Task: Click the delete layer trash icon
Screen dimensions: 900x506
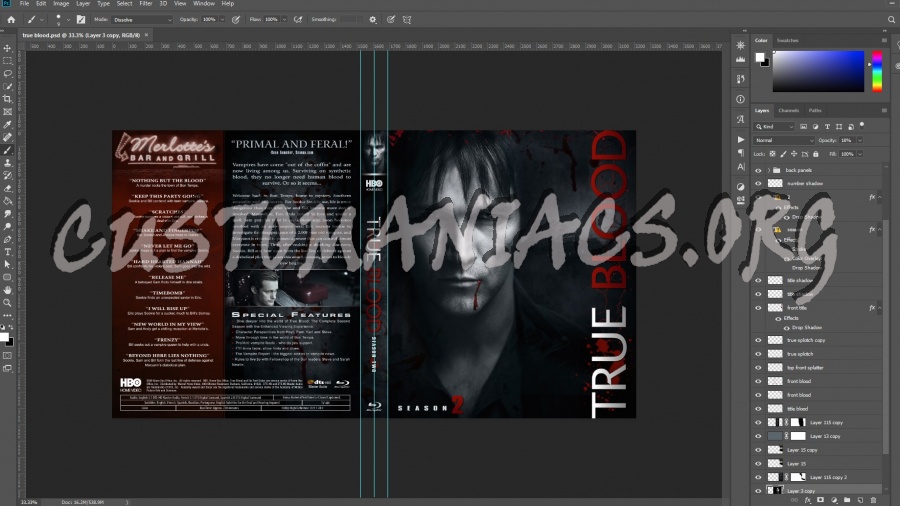Action: [x=873, y=500]
